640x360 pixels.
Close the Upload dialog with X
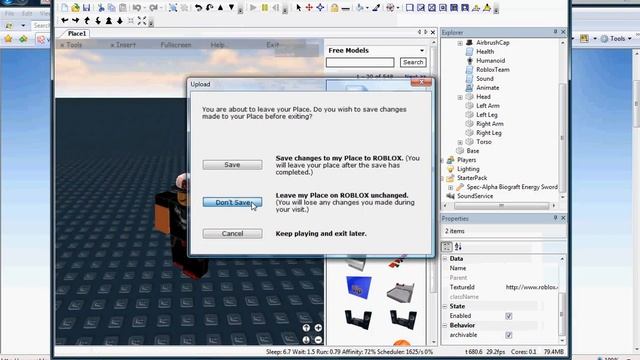coord(421,83)
